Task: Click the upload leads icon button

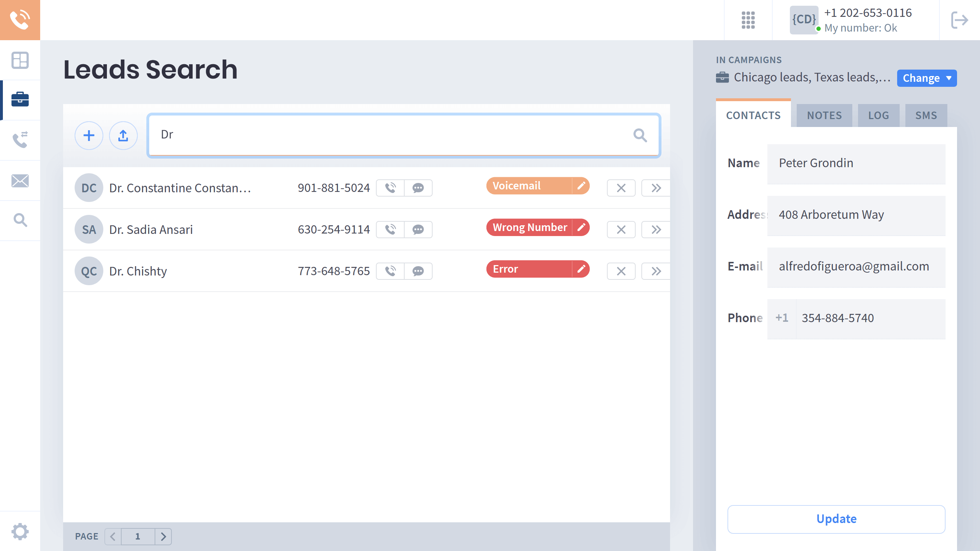Action: [x=123, y=136]
